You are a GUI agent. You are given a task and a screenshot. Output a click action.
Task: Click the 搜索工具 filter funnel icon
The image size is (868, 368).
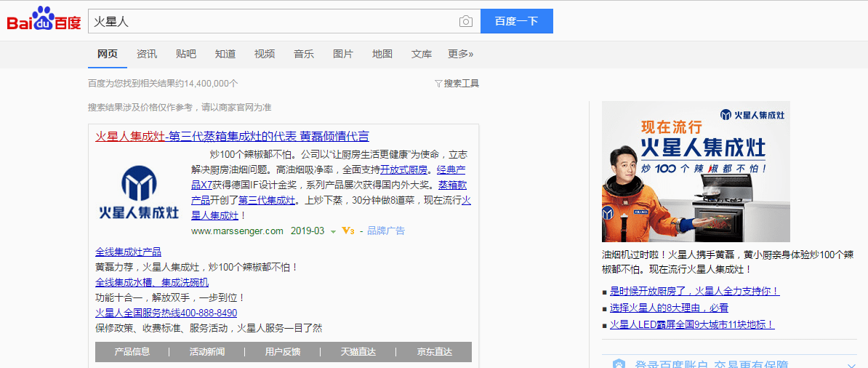click(x=438, y=84)
